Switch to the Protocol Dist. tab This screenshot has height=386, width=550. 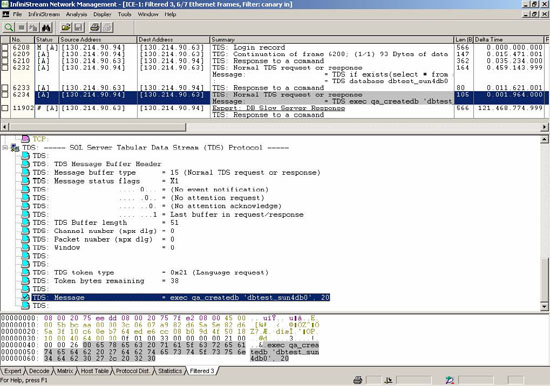pyautogui.click(x=133, y=371)
